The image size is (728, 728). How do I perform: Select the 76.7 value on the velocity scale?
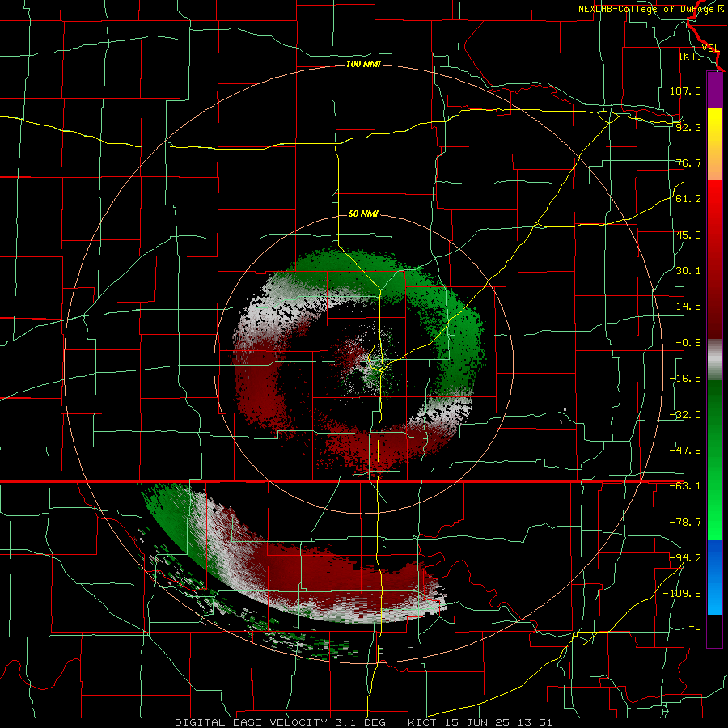point(688,163)
